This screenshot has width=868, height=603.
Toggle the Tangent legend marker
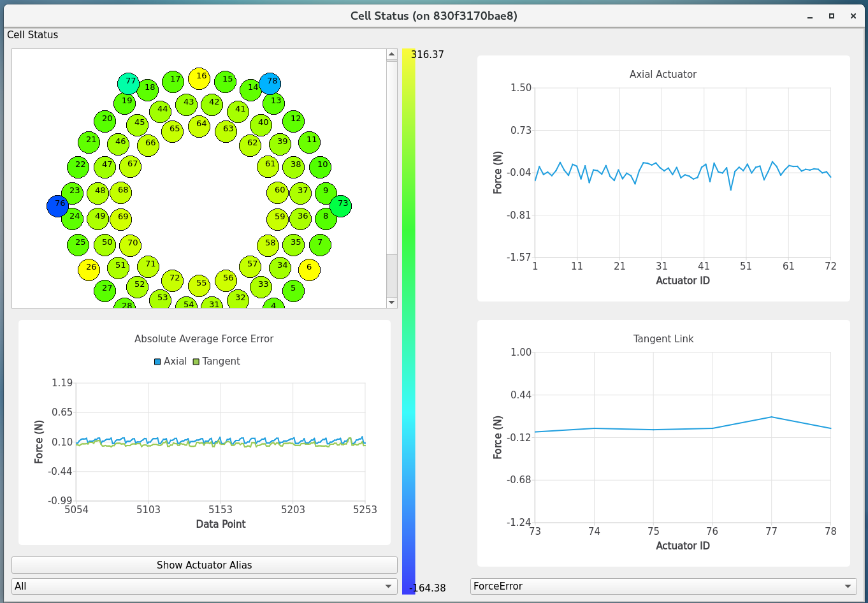[196, 361]
